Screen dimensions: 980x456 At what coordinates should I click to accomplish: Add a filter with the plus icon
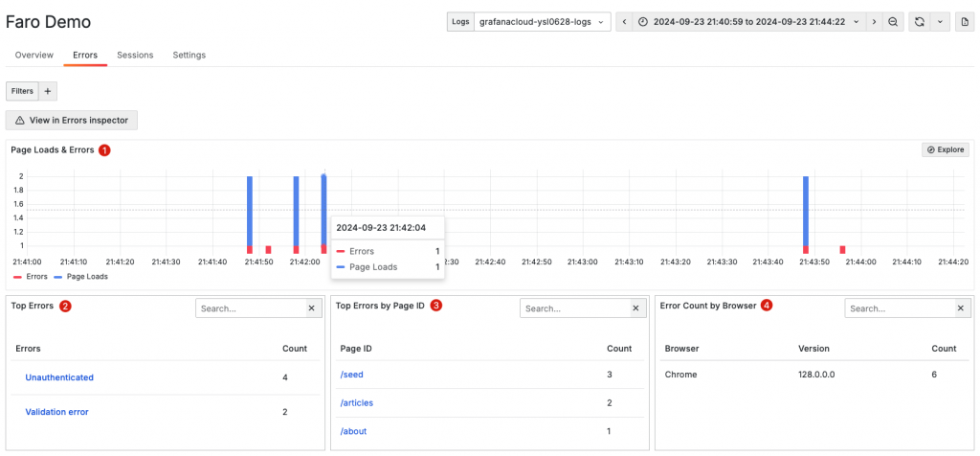(48, 91)
